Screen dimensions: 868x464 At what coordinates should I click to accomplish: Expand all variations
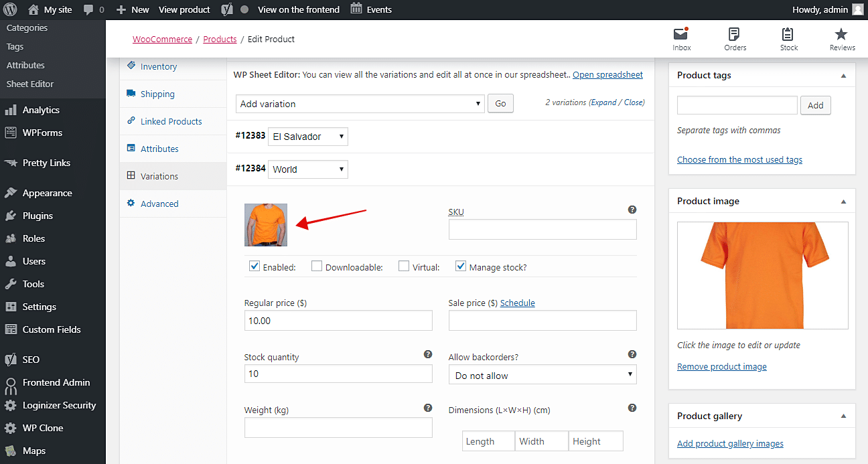(604, 102)
